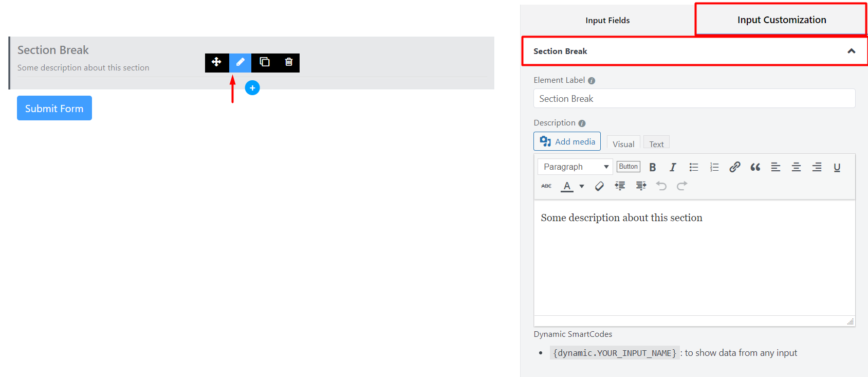Toggle bold formatting in the editor
Image resolution: width=868 pixels, height=377 pixels.
[652, 167]
